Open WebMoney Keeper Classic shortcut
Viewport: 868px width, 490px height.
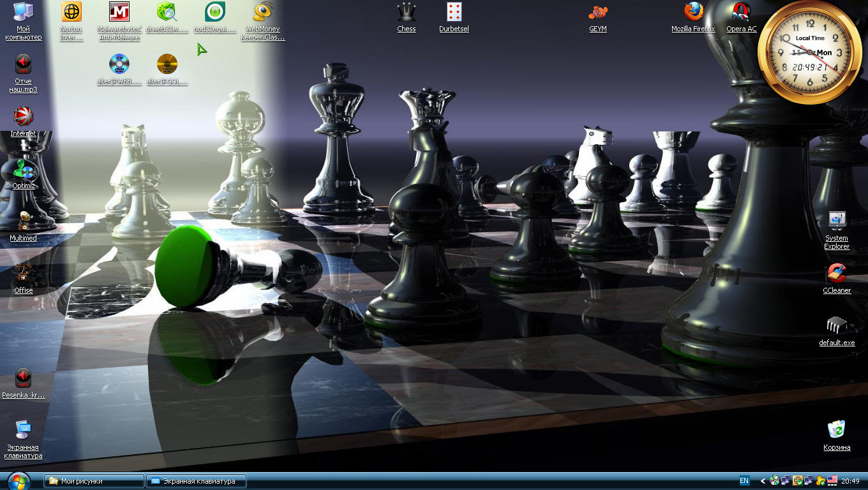click(x=263, y=22)
